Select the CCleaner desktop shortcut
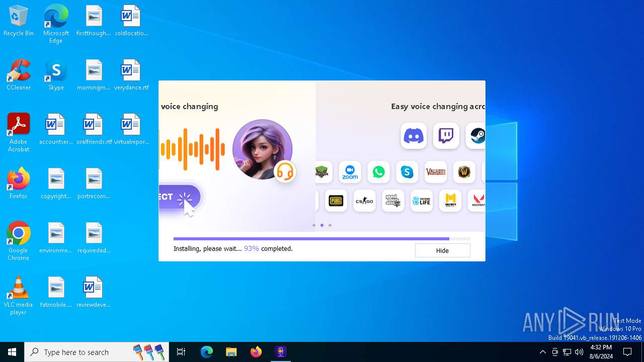This screenshot has height=362, width=644. point(19,75)
